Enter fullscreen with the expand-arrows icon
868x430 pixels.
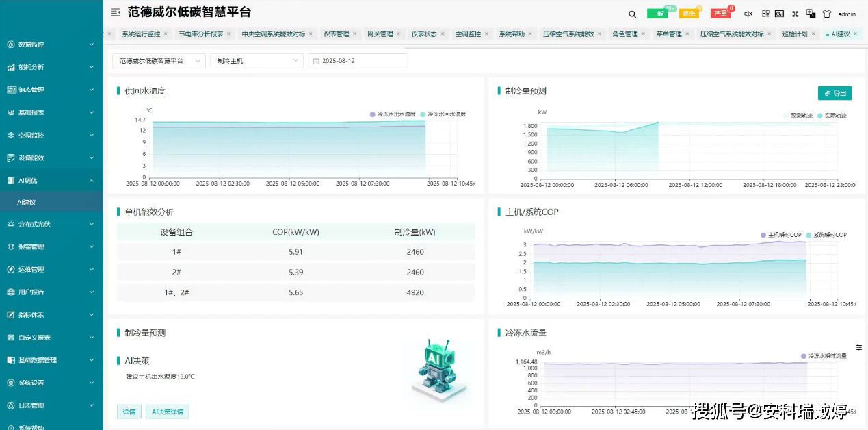point(795,14)
